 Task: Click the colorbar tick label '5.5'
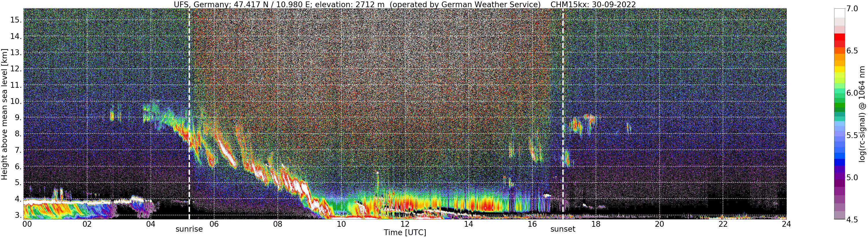pos(852,135)
